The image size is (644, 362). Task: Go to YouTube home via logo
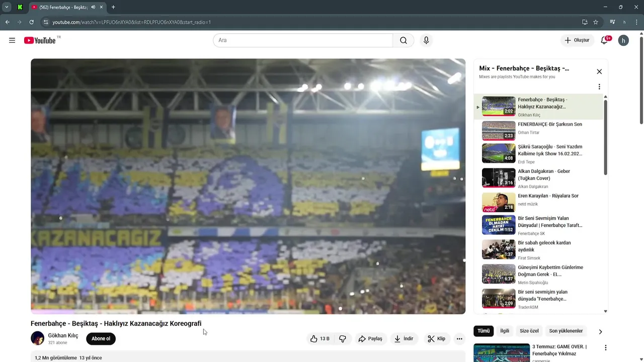pos(40,40)
